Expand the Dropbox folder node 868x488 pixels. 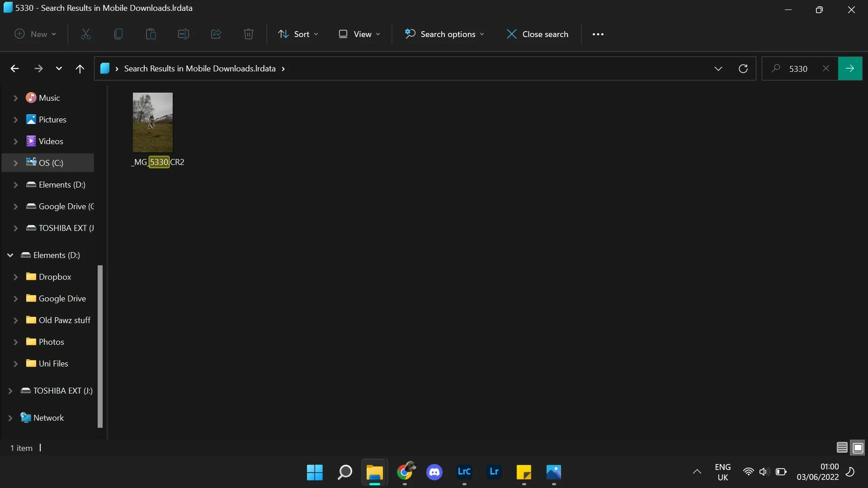[15, 277]
